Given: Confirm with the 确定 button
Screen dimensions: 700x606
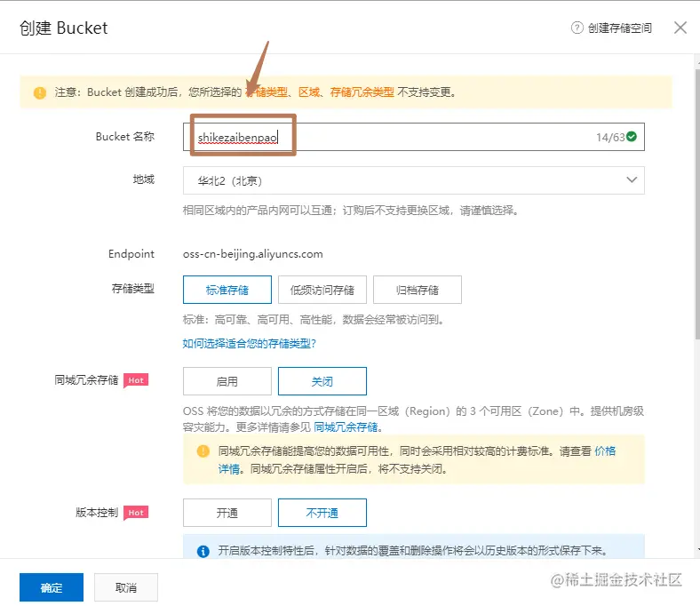Looking at the screenshot, I should (52, 587).
